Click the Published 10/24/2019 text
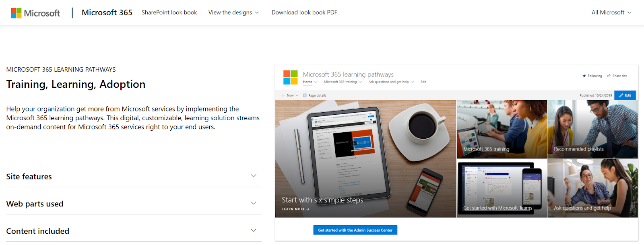The image size is (644, 245). tap(596, 96)
